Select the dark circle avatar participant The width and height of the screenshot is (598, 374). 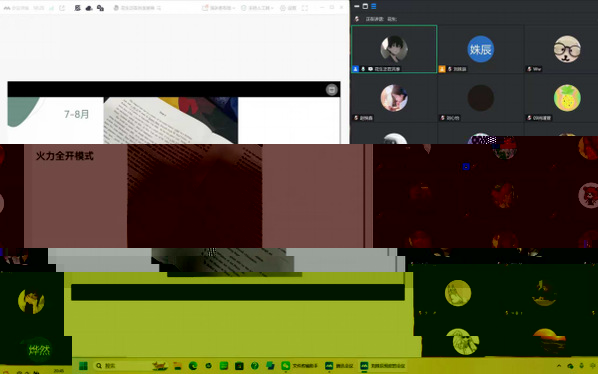click(481, 98)
